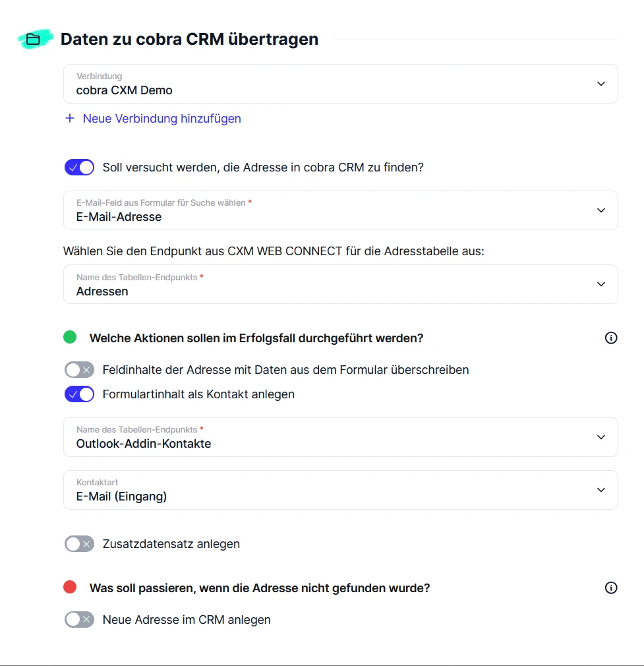The width and height of the screenshot is (644, 666).
Task: Click the info icon next to address-not-found question
Action: (x=610, y=588)
